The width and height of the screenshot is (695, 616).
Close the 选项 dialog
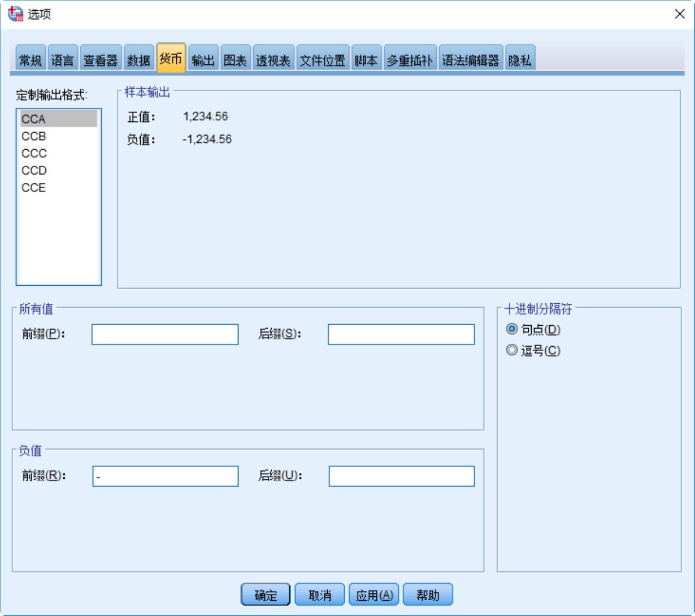pyautogui.click(x=680, y=14)
